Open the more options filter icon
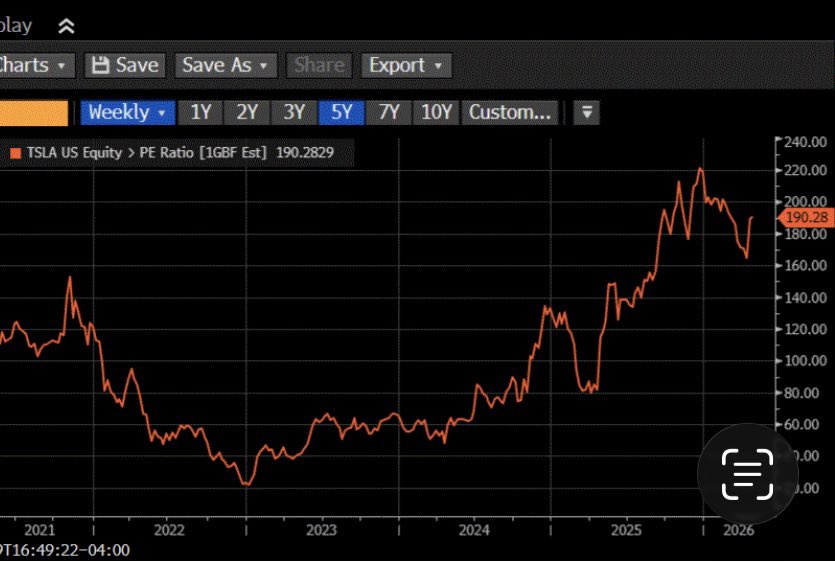 tap(587, 112)
